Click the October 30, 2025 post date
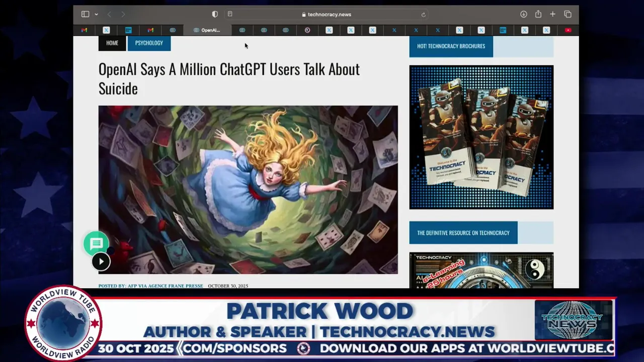 pyautogui.click(x=228, y=286)
